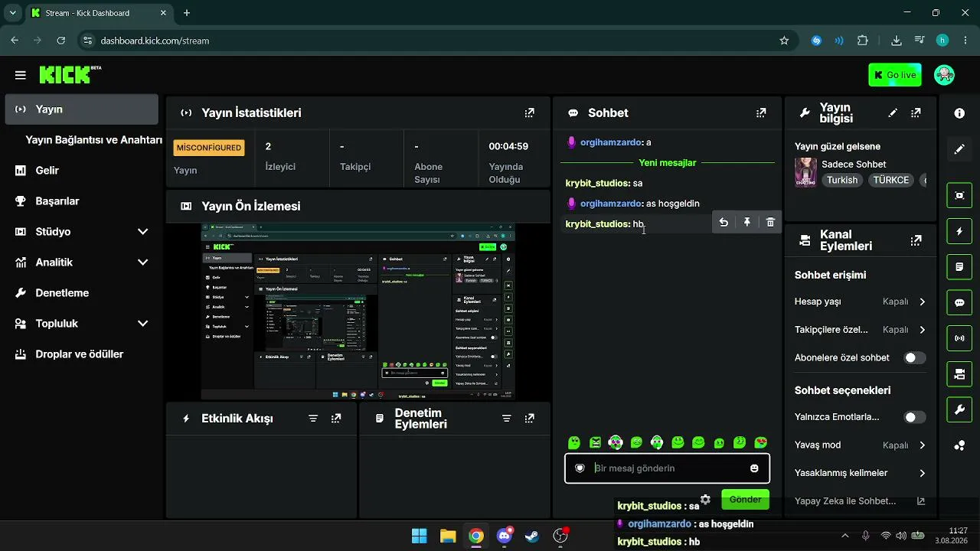Toggle the chat panel bubble icon
Viewport: 980px width, 551px height.
coord(959,302)
